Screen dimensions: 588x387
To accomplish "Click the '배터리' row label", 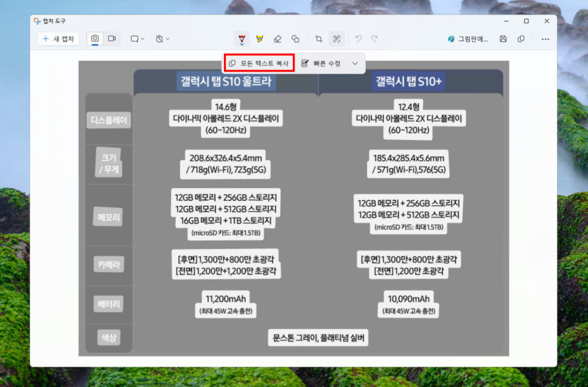I will pos(109,304).
